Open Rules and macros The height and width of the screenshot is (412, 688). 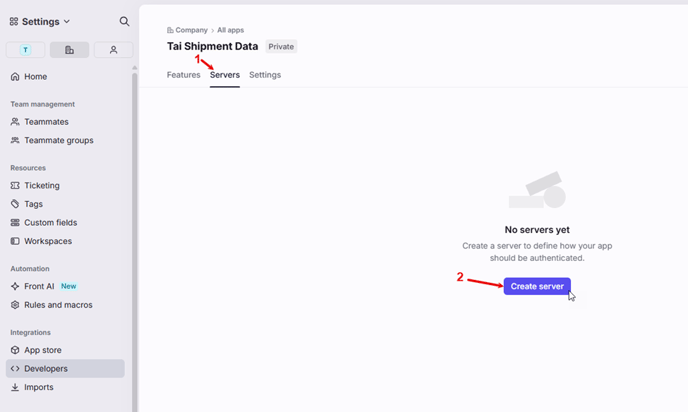[x=59, y=305]
